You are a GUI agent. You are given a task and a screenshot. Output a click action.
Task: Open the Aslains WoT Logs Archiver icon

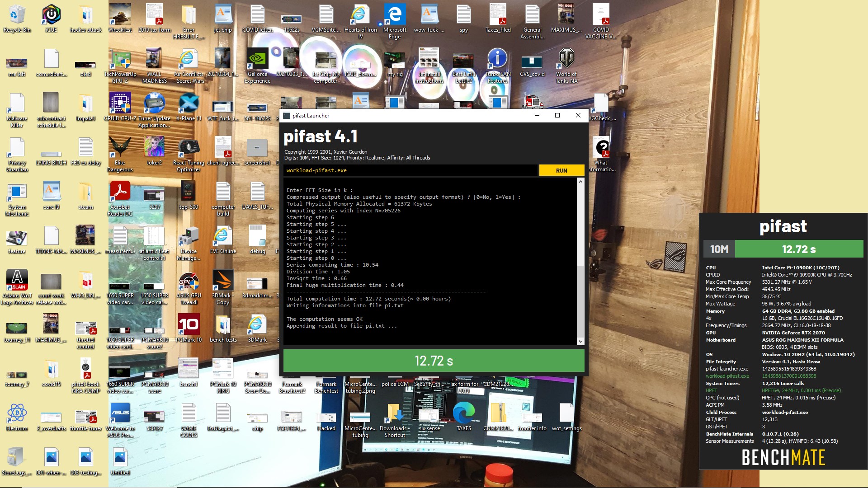click(17, 287)
